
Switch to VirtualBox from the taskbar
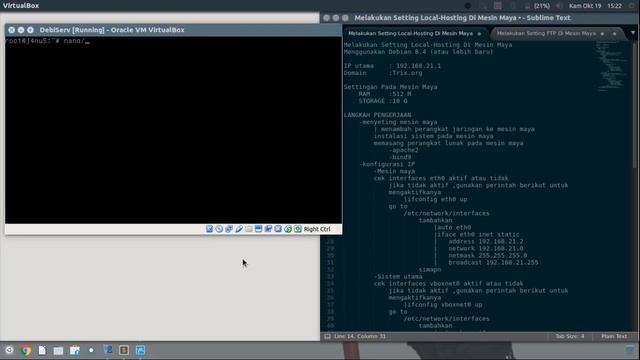click(108, 350)
